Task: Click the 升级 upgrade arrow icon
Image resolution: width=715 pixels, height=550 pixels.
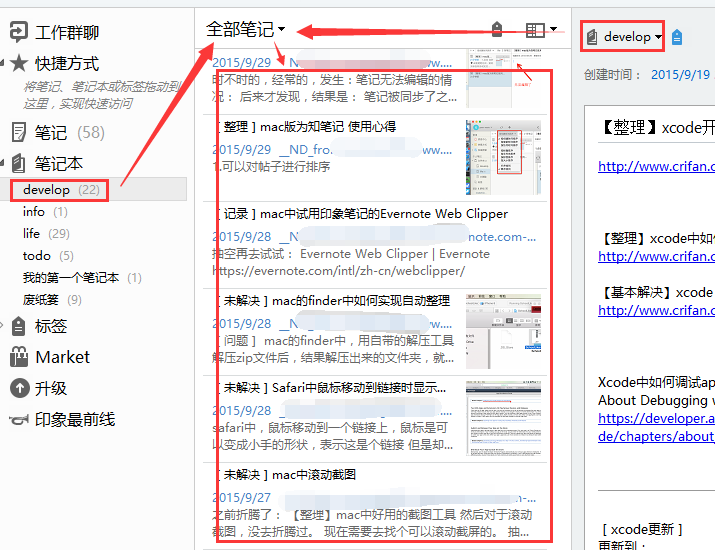Action: (20, 389)
